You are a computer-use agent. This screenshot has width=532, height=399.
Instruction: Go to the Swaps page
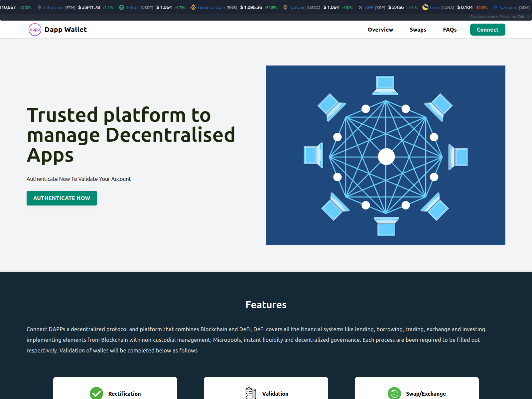pos(418,30)
